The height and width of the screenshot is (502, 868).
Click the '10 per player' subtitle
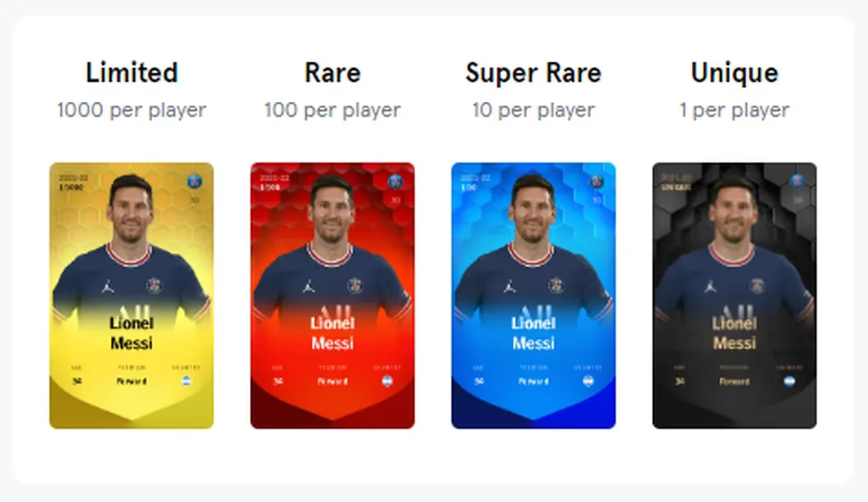pyautogui.click(x=533, y=110)
